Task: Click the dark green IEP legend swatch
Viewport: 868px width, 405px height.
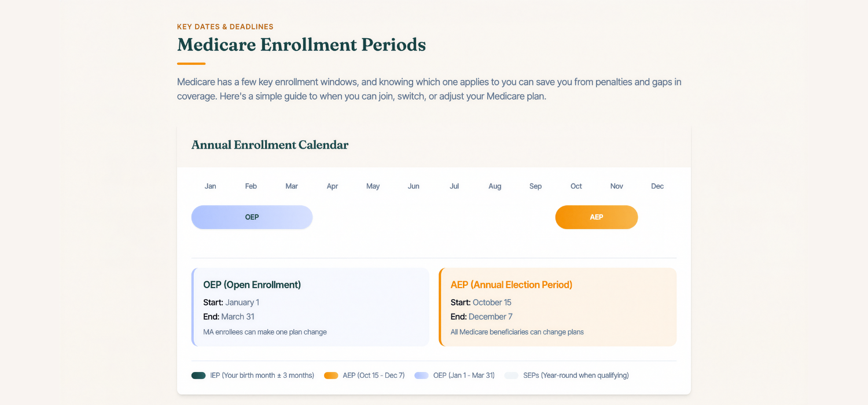Action: (x=198, y=375)
